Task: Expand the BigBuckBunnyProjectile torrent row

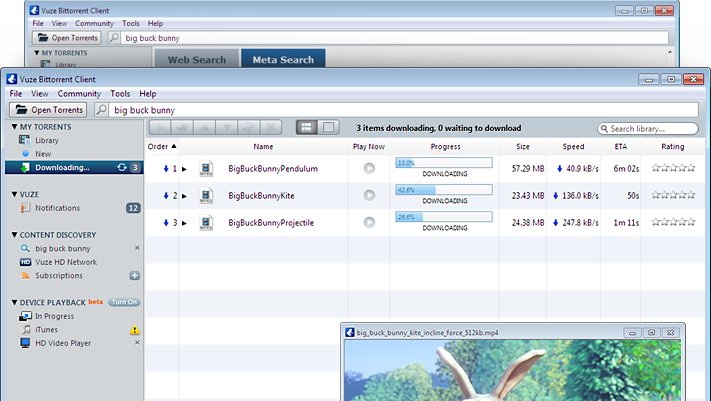Action: pos(184,223)
